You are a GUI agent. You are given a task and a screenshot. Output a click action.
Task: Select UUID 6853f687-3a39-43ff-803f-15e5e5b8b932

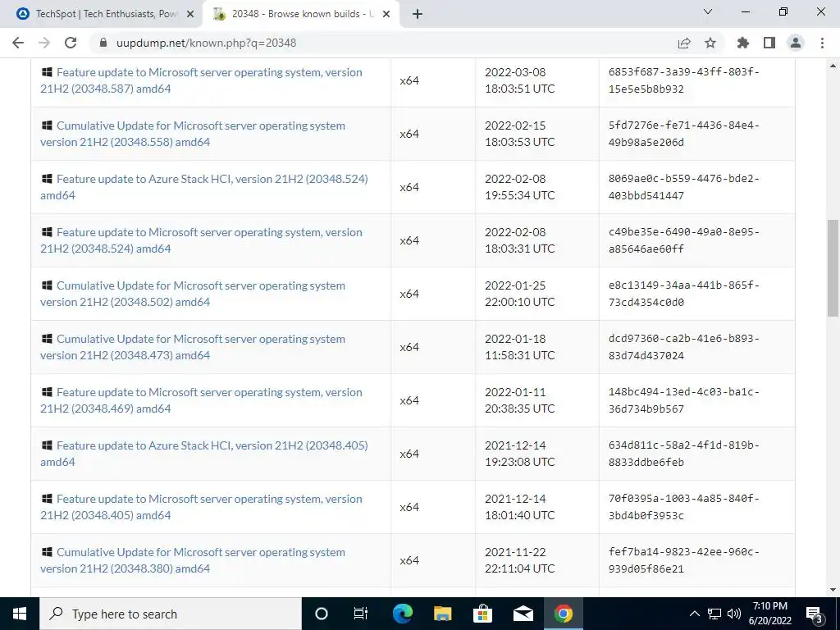684,80
